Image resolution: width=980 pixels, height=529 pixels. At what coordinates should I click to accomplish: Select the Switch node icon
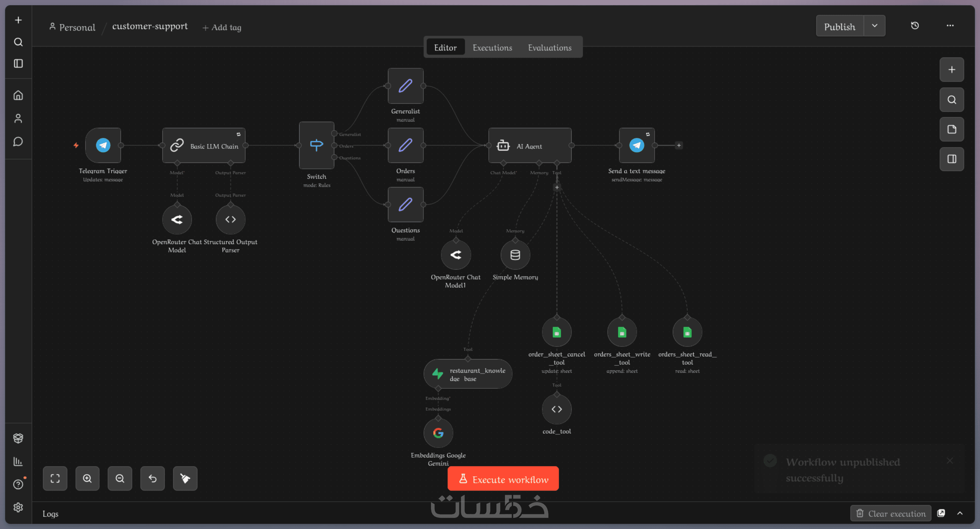(x=316, y=145)
